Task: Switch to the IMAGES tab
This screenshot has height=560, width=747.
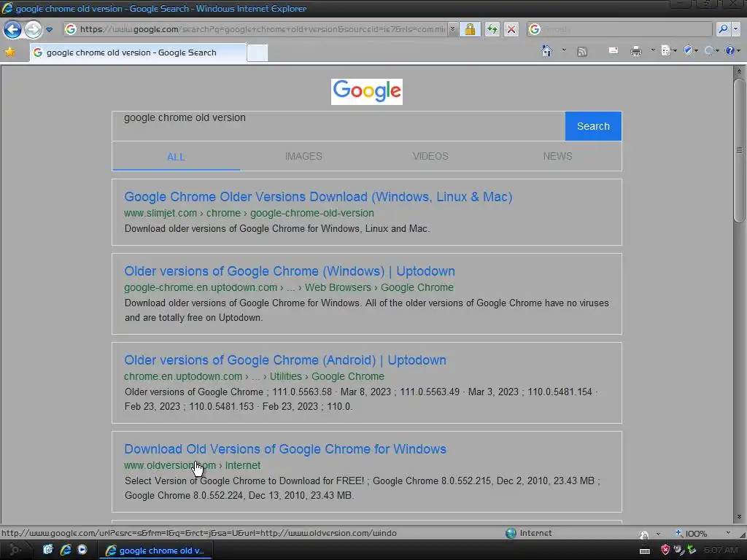Action: coord(303,156)
